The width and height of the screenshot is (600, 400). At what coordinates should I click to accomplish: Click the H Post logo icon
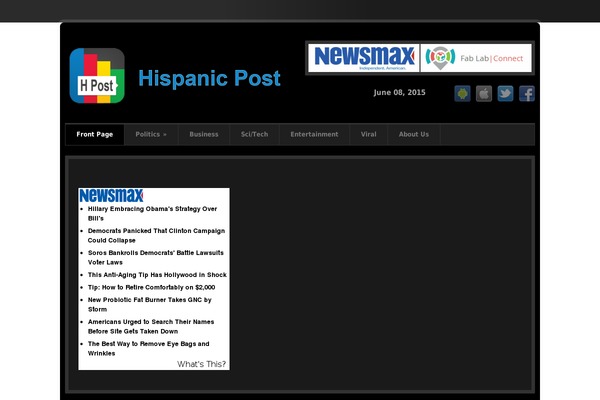tap(97, 76)
